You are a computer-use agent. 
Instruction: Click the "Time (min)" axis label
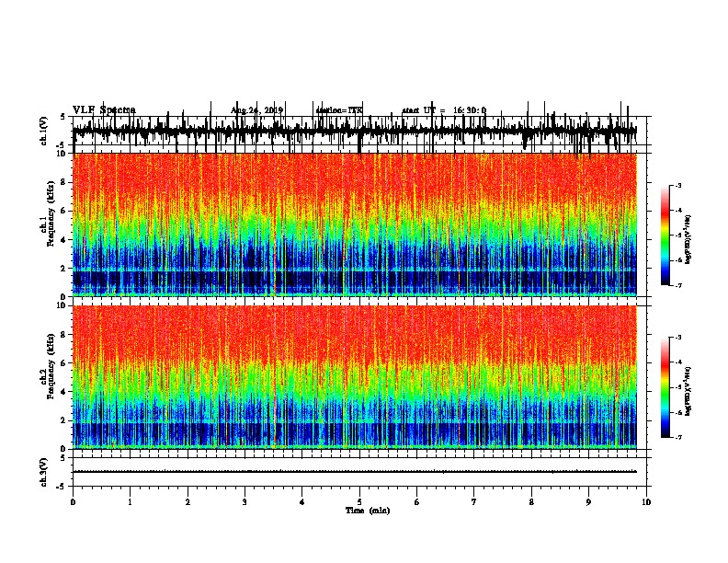(368, 511)
